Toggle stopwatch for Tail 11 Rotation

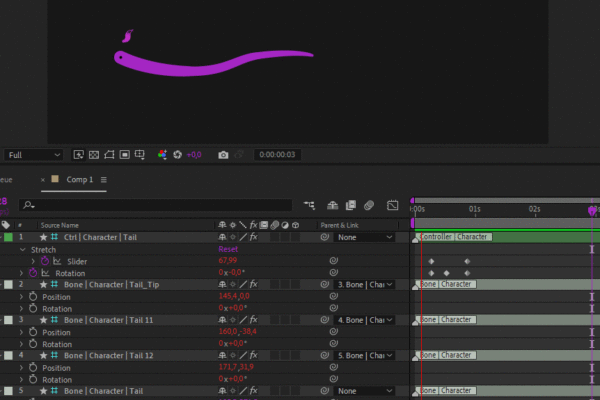click(x=32, y=344)
